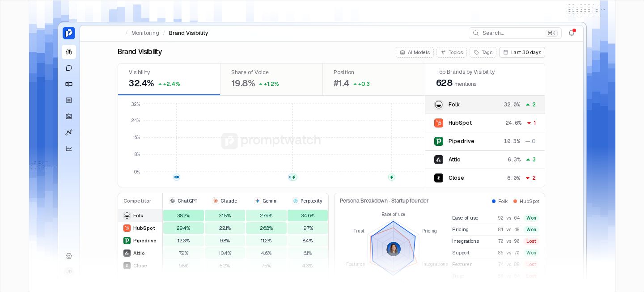This screenshot has height=292, width=644.
Task: Click the Won badge in Ease of use row
Action: [x=531, y=218]
